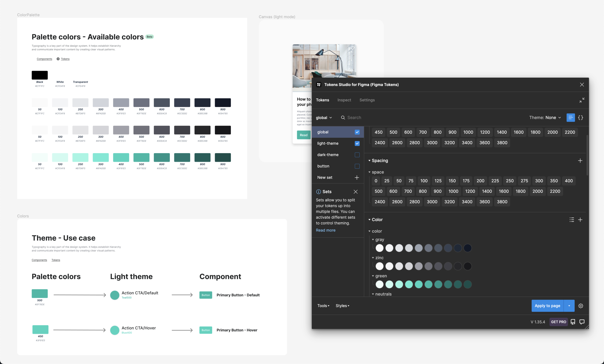Collapse the plugin window with arrows icon
This screenshot has height=364, width=604.
[x=582, y=100]
